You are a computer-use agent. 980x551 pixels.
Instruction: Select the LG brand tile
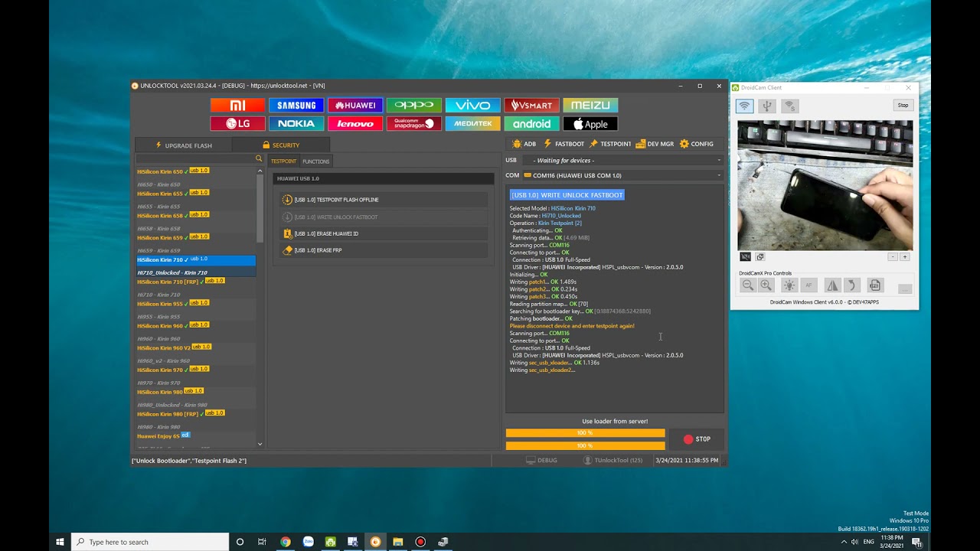238,123
